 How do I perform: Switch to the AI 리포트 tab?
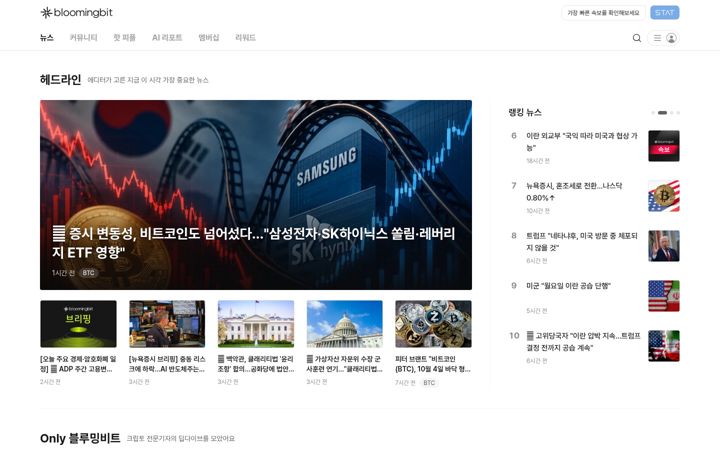[x=167, y=38]
